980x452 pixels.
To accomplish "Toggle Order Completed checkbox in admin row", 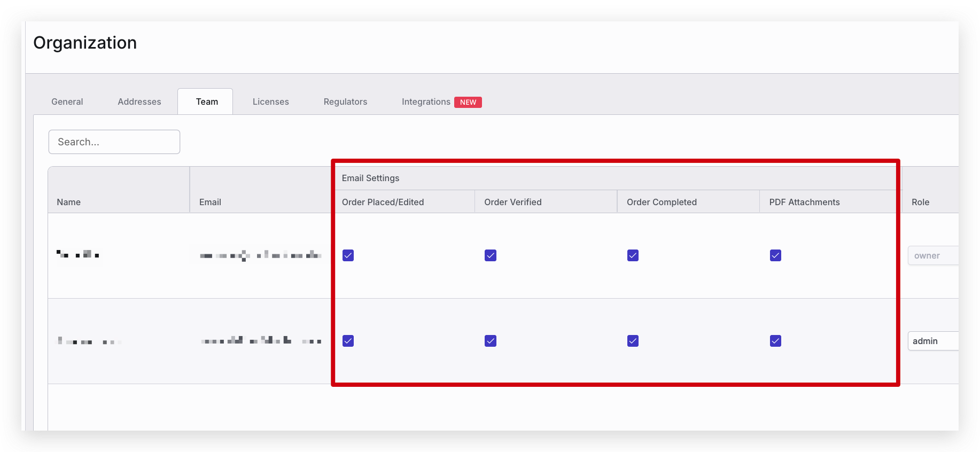I will pos(633,341).
